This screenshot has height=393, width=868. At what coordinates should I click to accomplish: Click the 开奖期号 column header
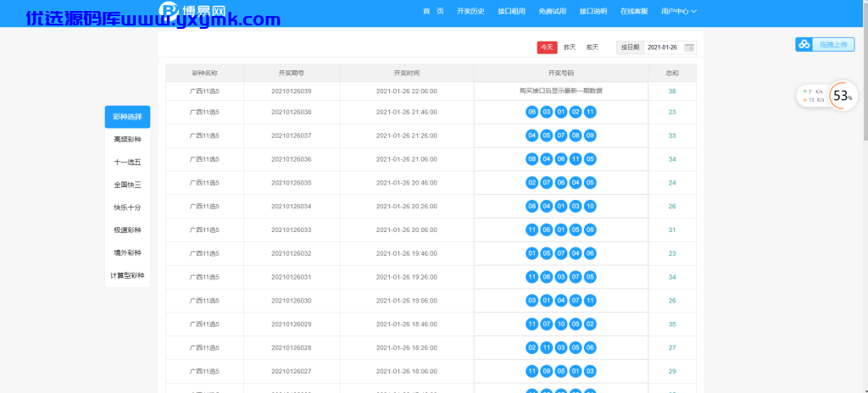pos(292,73)
